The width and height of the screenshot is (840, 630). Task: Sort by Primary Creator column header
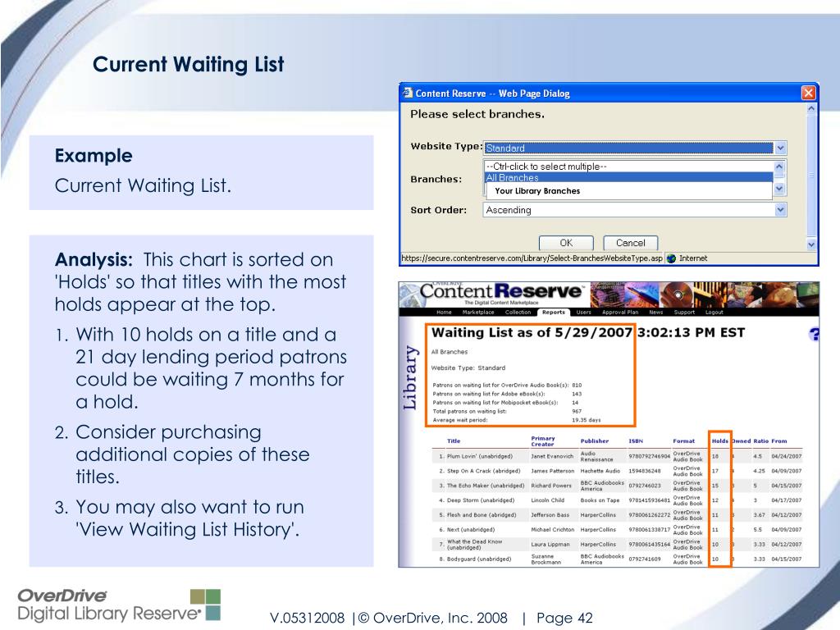point(543,441)
